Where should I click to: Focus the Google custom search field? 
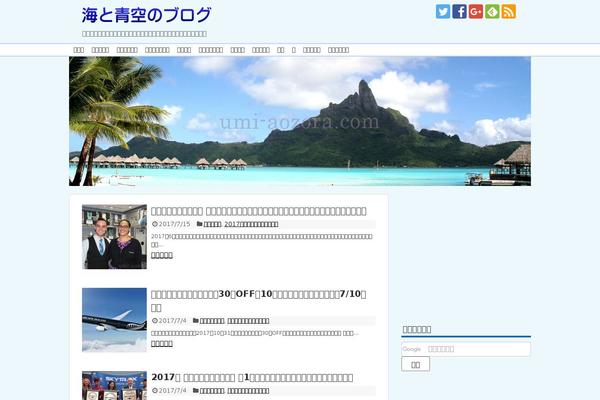point(466,349)
